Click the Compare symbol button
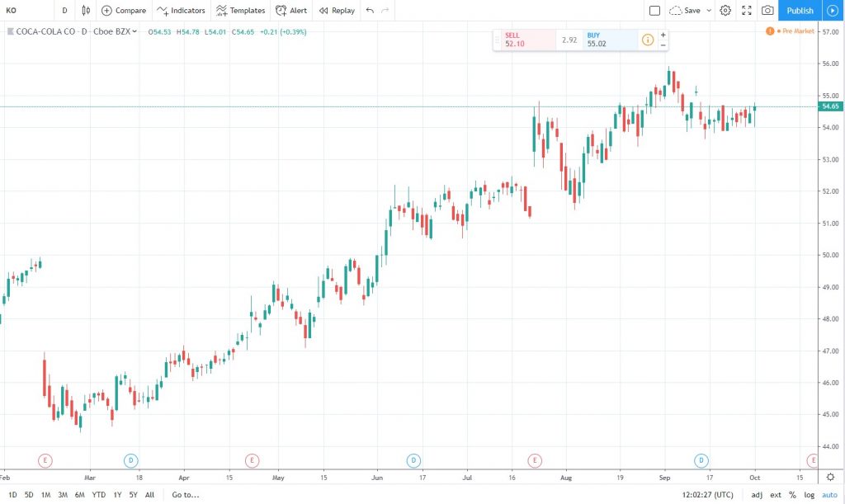Screen dimensions: 845x504 [x=124, y=11]
